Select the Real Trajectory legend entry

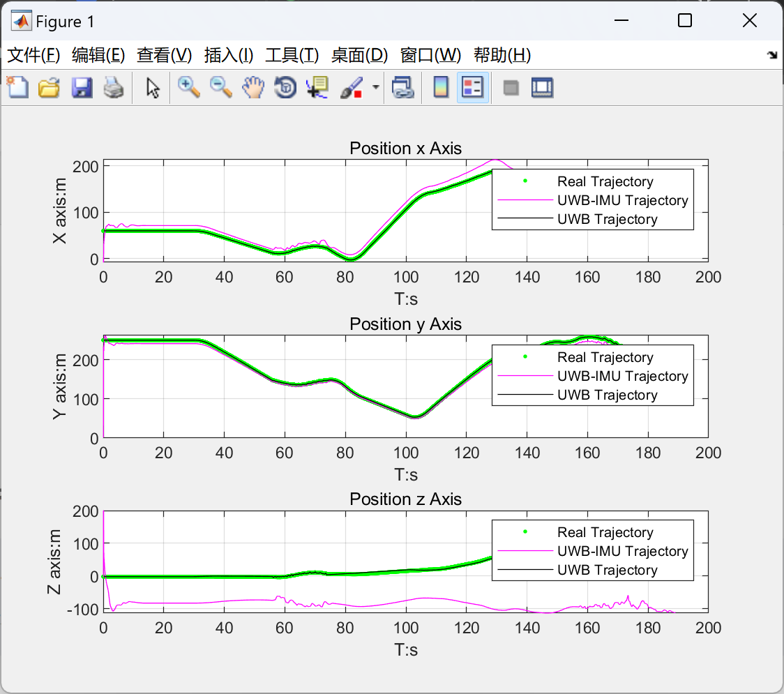605,181
